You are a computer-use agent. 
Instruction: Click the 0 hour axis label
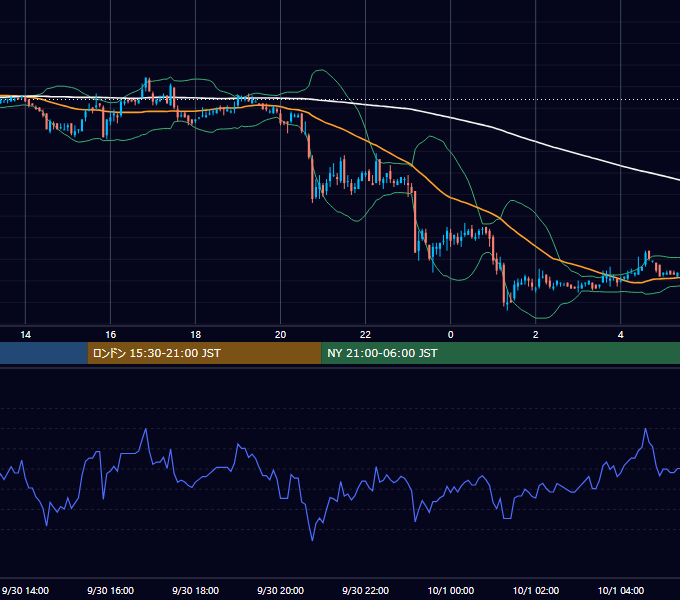click(x=451, y=335)
